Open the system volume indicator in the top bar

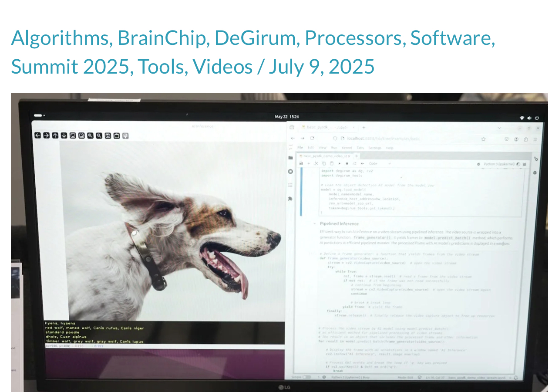click(529, 118)
